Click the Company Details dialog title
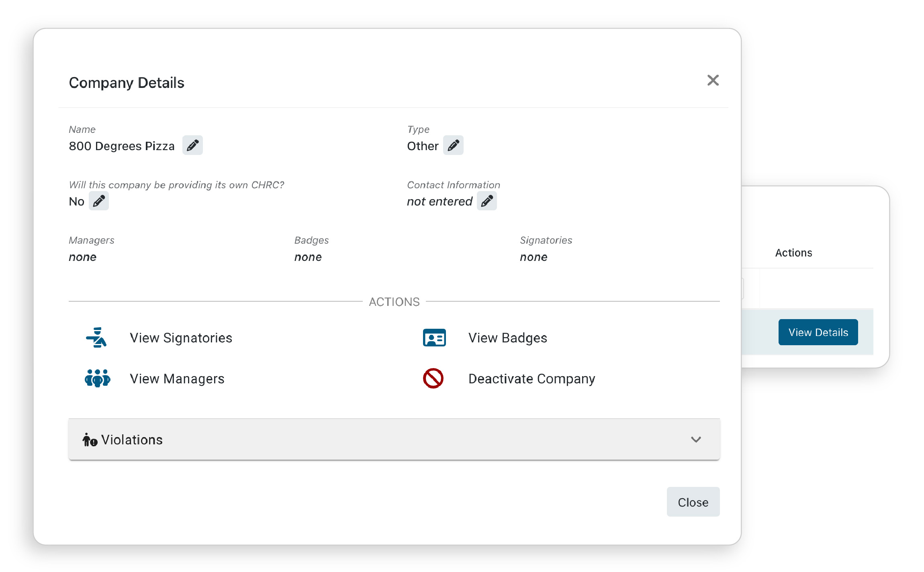This screenshot has width=924, height=572. (x=127, y=83)
